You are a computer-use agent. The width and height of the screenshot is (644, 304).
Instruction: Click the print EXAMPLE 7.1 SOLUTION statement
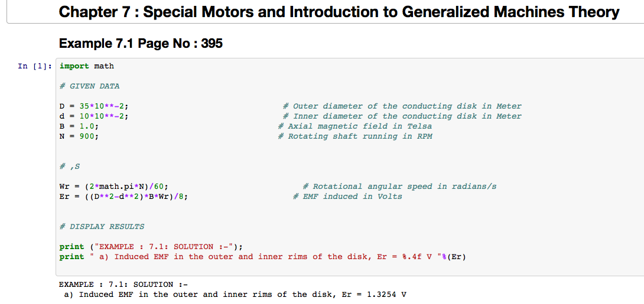pyautogui.click(x=151, y=247)
